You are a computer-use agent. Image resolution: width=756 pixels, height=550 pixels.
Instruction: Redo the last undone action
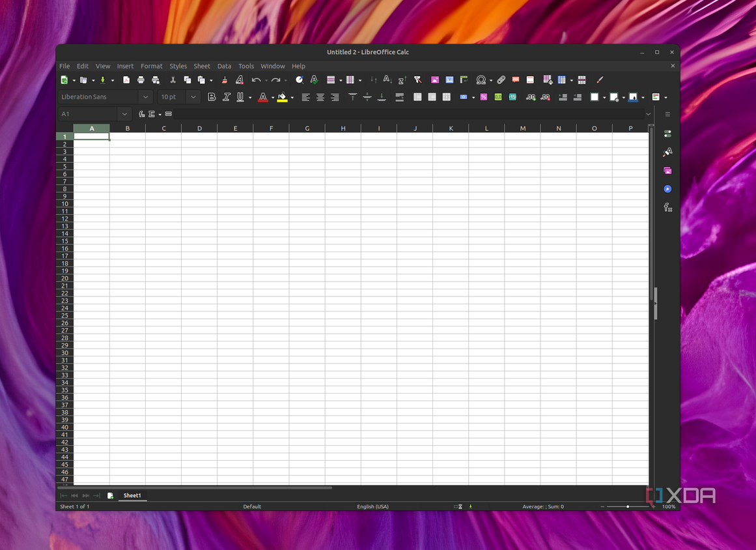275,80
